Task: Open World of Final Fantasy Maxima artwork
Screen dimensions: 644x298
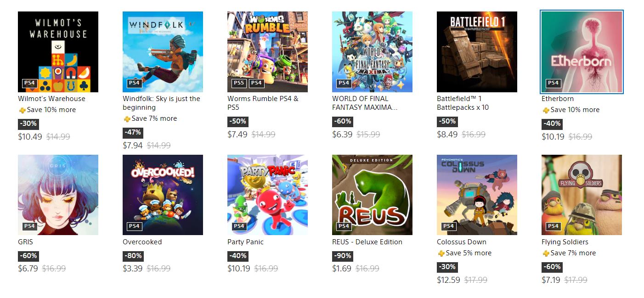Action: 372,52
